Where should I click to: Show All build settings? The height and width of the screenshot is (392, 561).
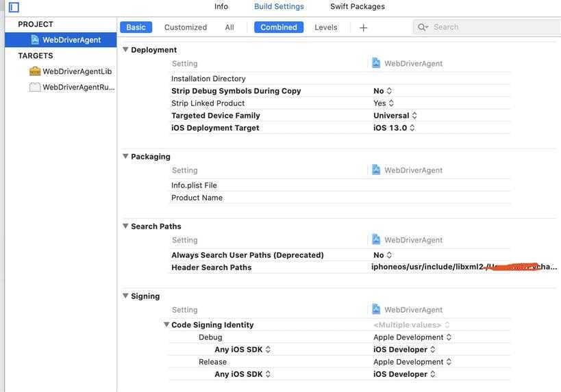229,27
